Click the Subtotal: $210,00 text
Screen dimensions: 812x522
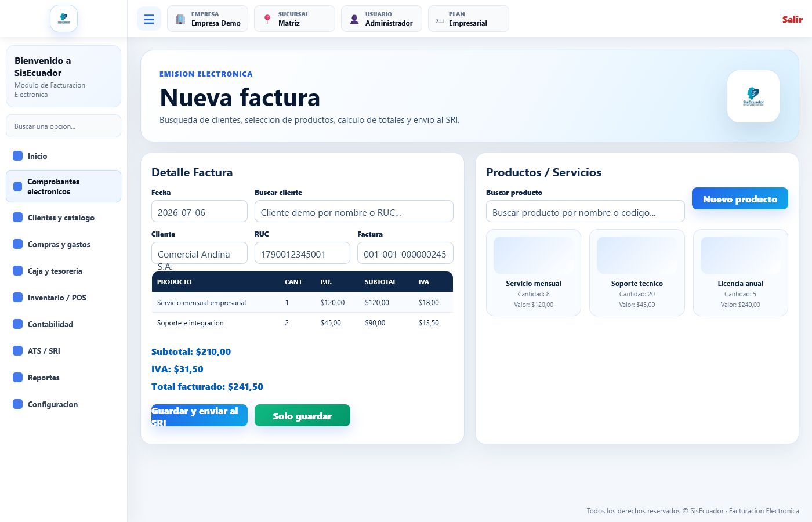[191, 351]
